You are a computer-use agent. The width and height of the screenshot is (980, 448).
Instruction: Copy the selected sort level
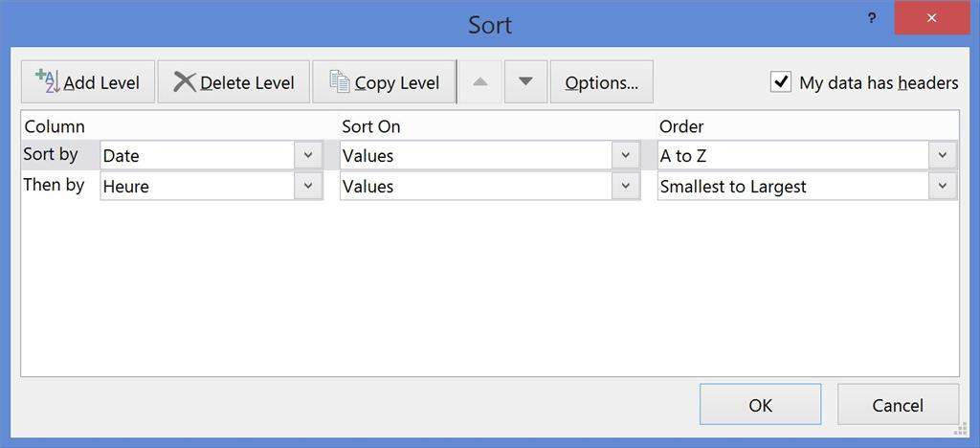(384, 82)
